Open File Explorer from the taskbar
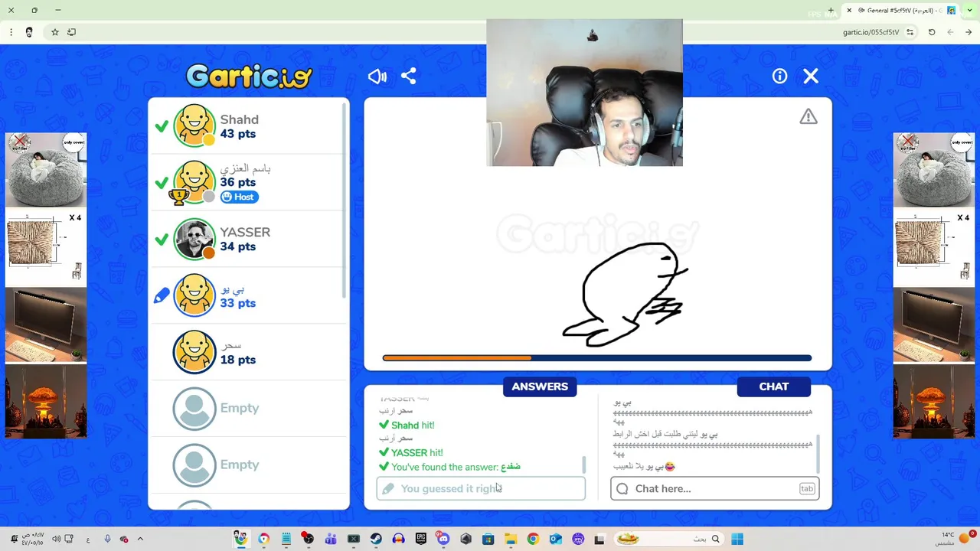Image resolution: width=980 pixels, height=551 pixels. [x=511, y=539]
